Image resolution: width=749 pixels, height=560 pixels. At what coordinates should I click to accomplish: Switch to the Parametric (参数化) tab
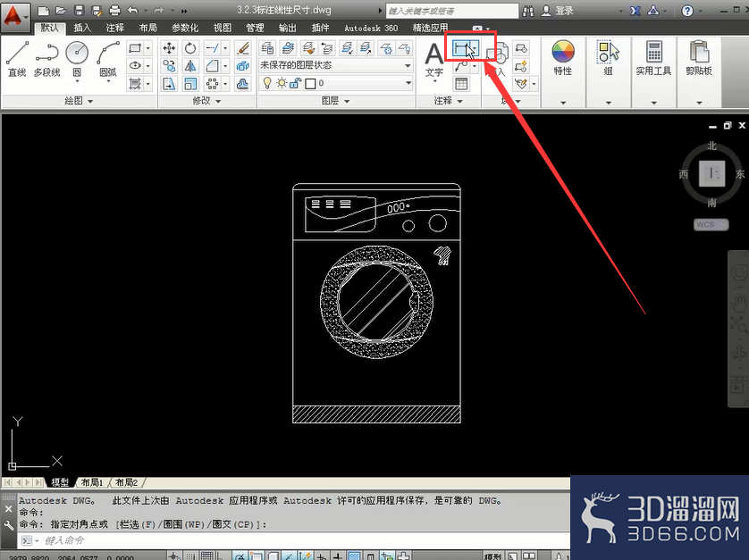(185, 29)
